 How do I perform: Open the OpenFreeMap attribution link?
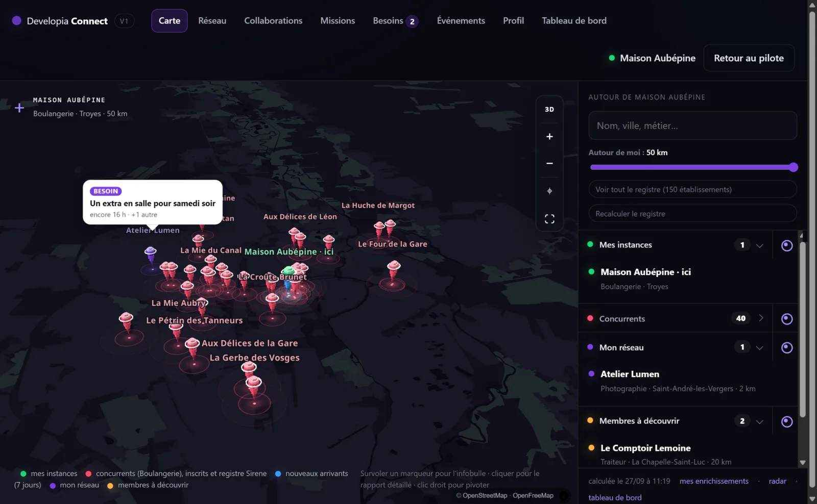coord(533,495)
